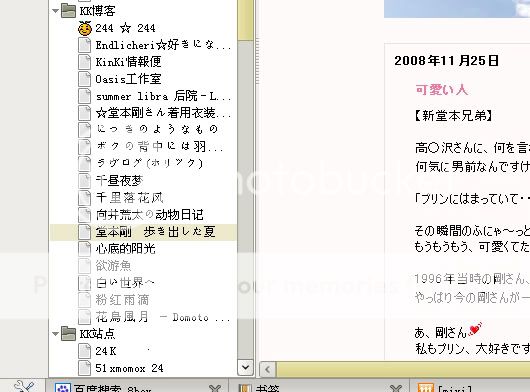530x392 pixels.
Task: Open the 白い世界へ bookmark
Action: (125, 283)
